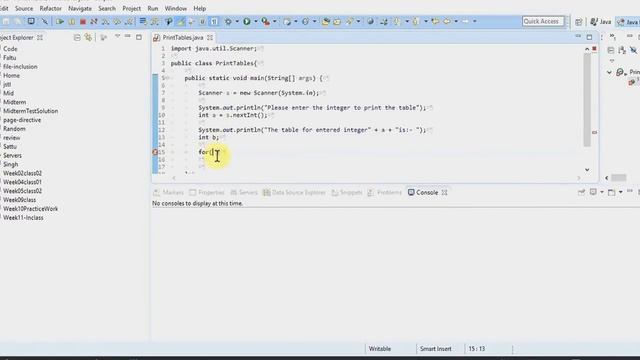Screen dimensions: 640x360
Task: Click the Sort icon in Outline panel
Action: (x=622, y=50)
